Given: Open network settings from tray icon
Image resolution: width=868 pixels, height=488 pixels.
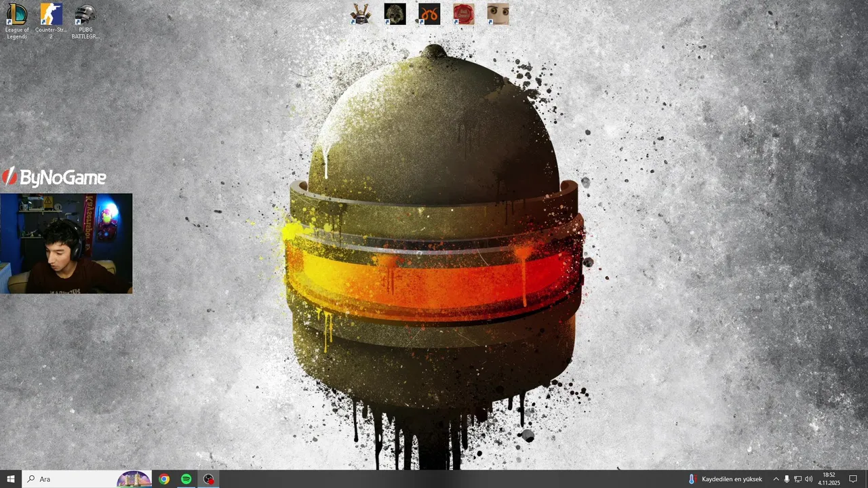Looking at the screenshot, I should tap(797, 479).
